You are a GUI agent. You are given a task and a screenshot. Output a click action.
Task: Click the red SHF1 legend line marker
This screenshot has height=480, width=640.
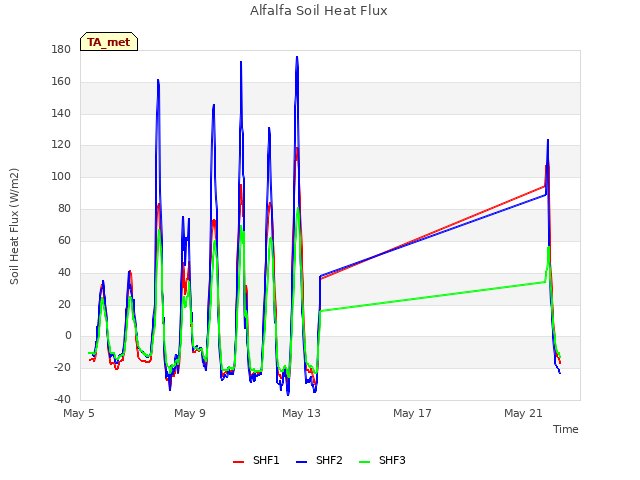point(238,462)
